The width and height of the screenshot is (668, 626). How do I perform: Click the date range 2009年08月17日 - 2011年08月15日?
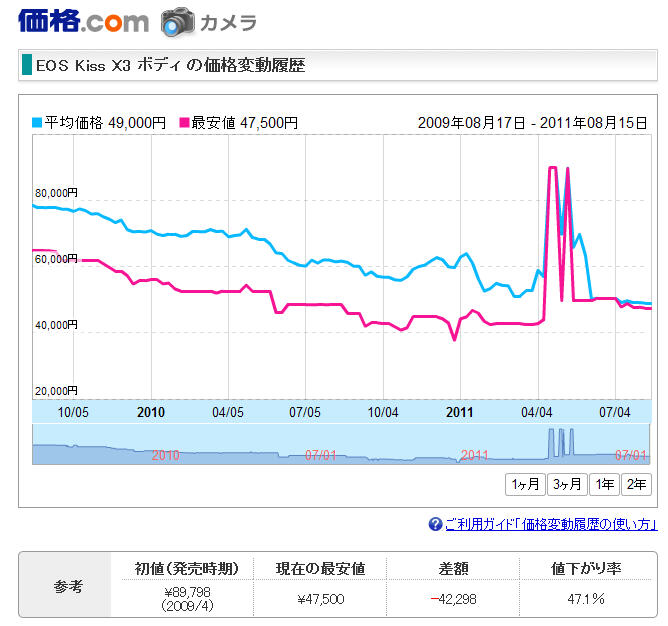click(532, 123)
